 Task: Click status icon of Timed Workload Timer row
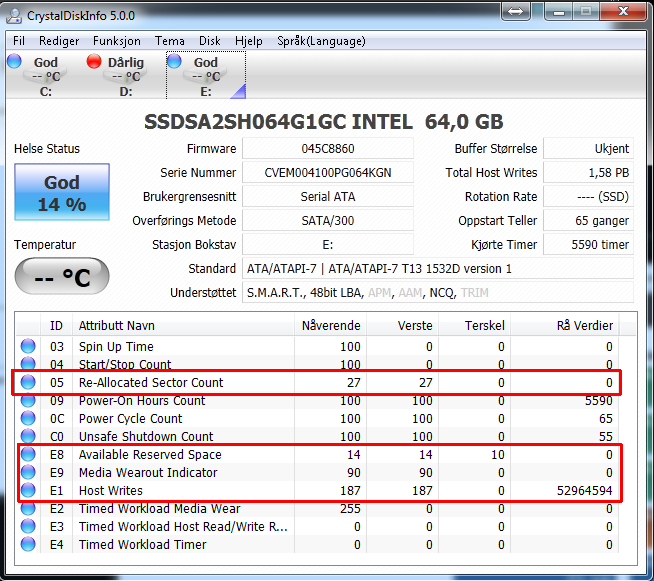tap(28, 544)
